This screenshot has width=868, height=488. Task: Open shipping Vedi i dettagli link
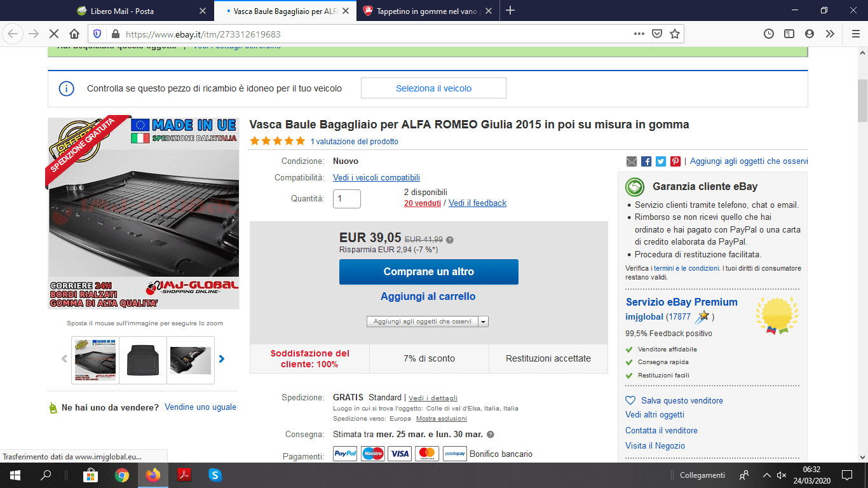[x=433, y=398]
